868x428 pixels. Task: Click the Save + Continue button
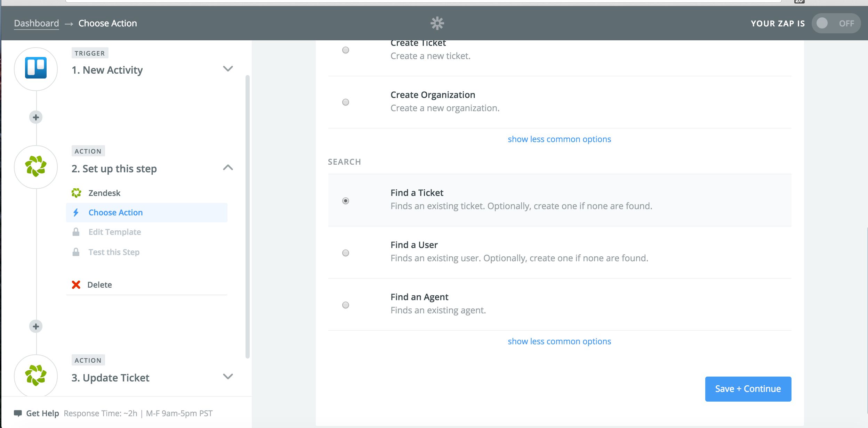click(748, 389)
